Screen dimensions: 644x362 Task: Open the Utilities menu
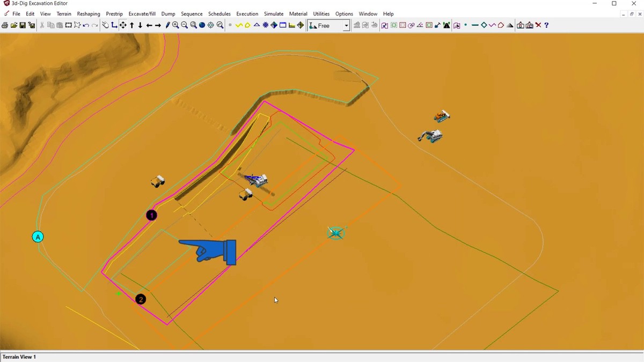321,14
